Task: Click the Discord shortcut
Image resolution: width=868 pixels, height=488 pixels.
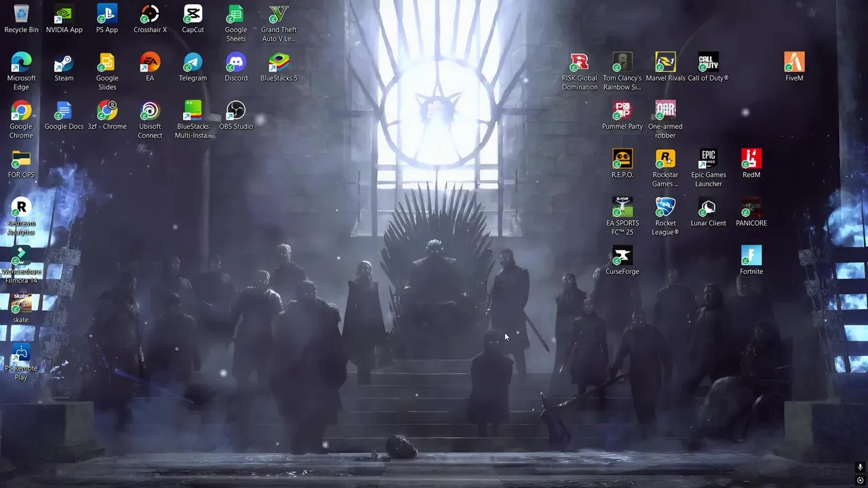Action: [x=235, y=62]
